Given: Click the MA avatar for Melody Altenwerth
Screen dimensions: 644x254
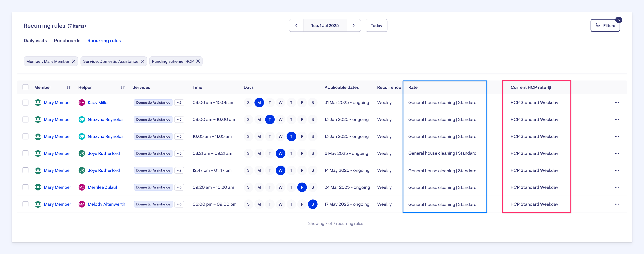Looking at the screenshot, I should tap(82, 204).
